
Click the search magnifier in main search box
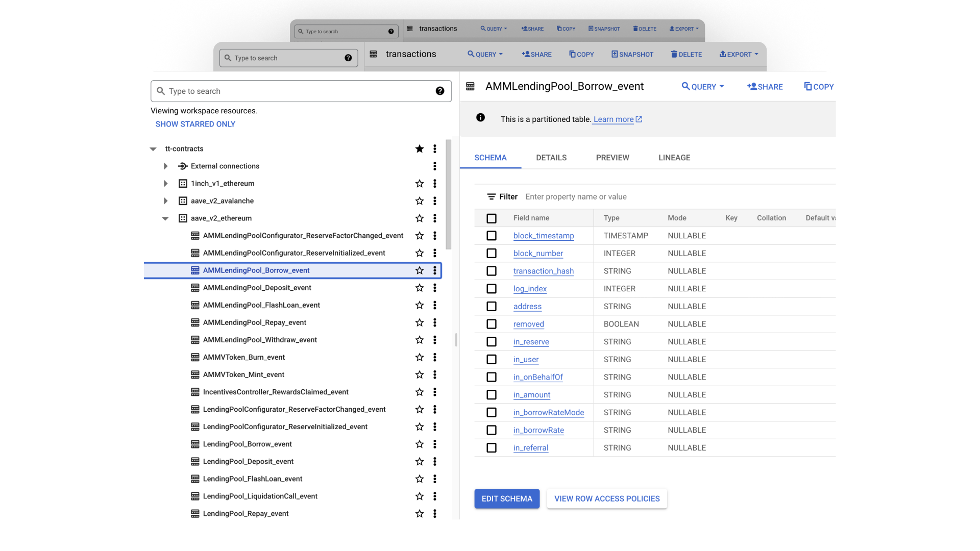(161, 91)
